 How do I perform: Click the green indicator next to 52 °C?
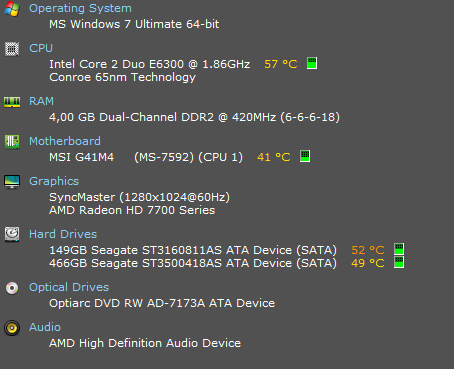click(x=399, y=249)
